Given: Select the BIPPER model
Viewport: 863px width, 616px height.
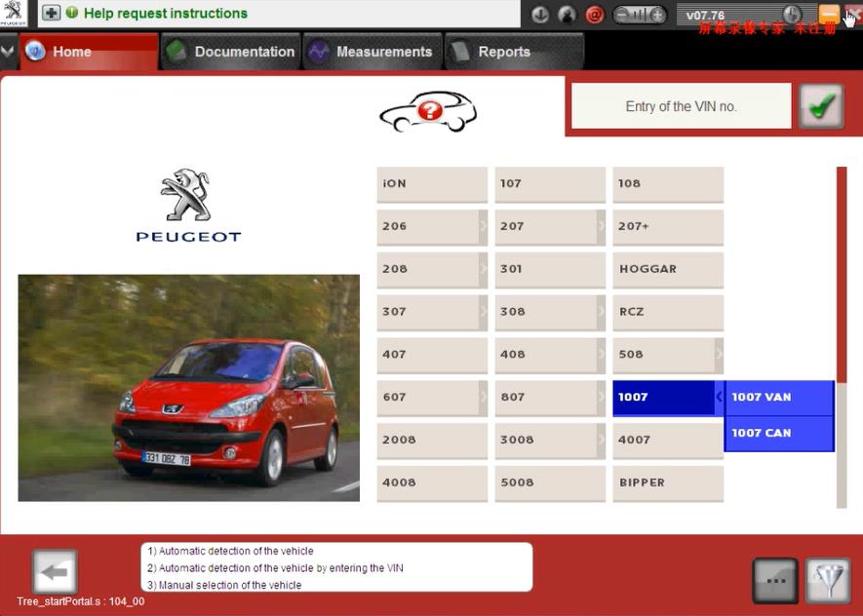Looking at the screenshot, I should [x=668, y=482].
